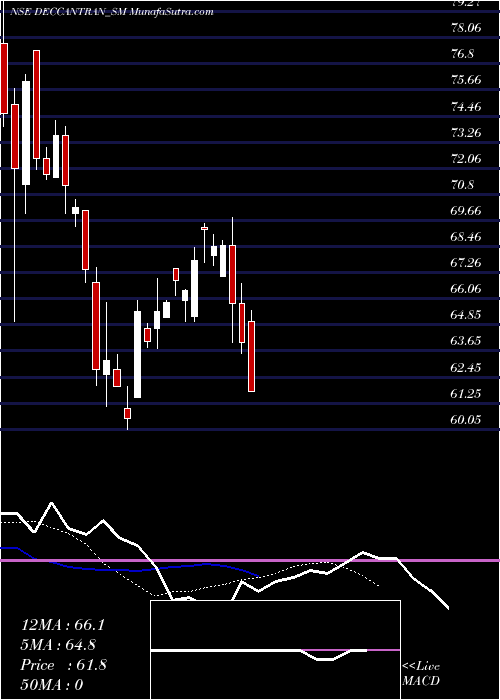Select the lowest small red candle near 60.05
Viewport: 500px width, 700px height.
pyautogui.click(x=128, y=413)
